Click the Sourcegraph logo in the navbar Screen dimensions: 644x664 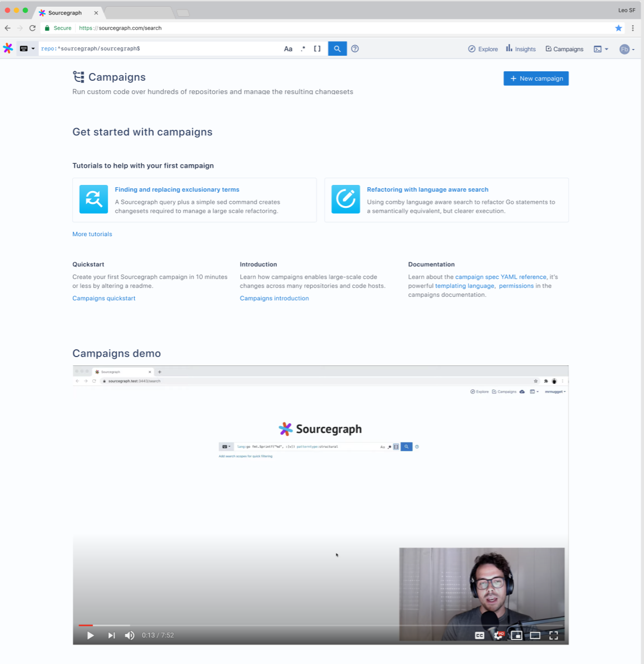pos(8,48)
